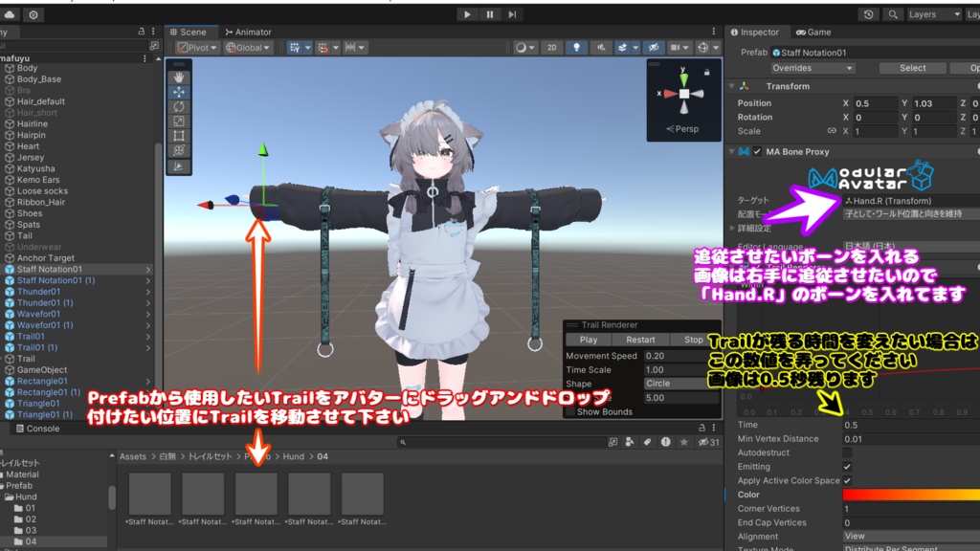Select the Hand view tool
The width and height of the screenshot is (980, 551).
point(179,77)
